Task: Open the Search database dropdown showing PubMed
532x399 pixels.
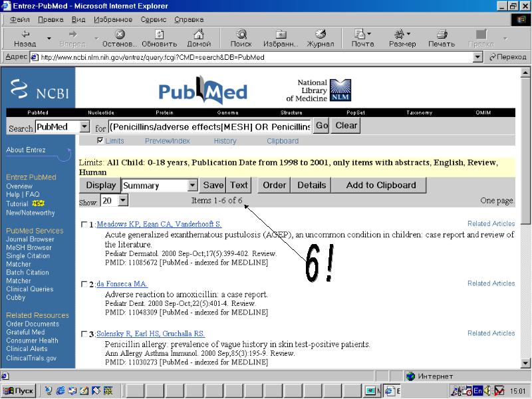Action: click(x=84, y=127)
